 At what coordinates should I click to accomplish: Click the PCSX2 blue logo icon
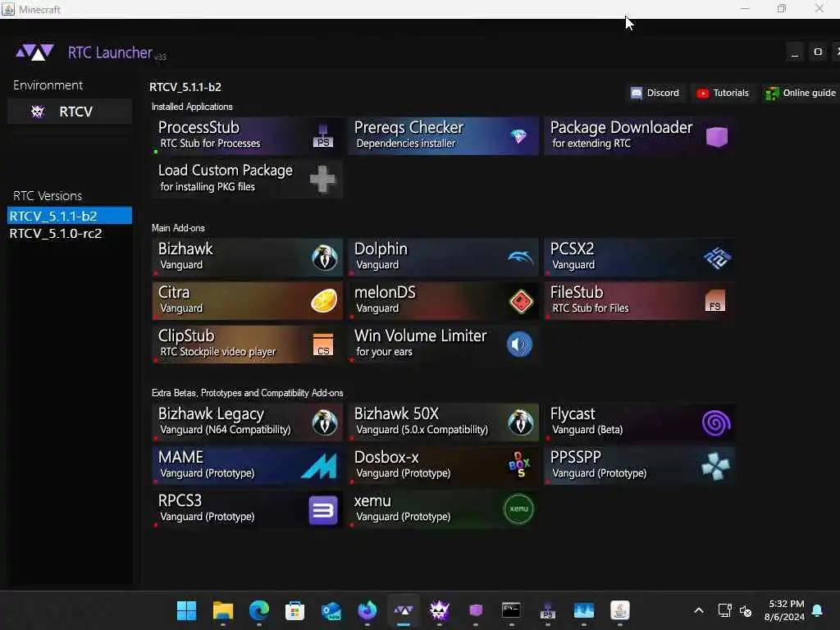coord(717,258)
